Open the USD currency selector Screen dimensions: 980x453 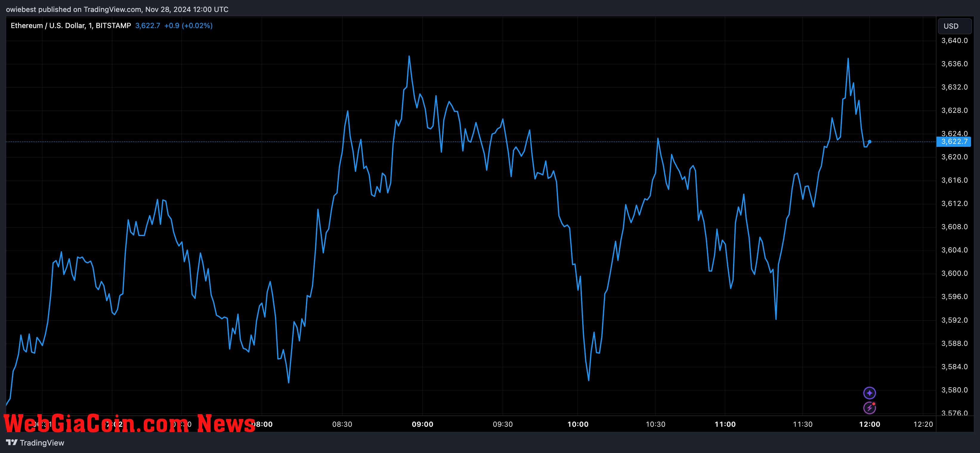point(955,26)
